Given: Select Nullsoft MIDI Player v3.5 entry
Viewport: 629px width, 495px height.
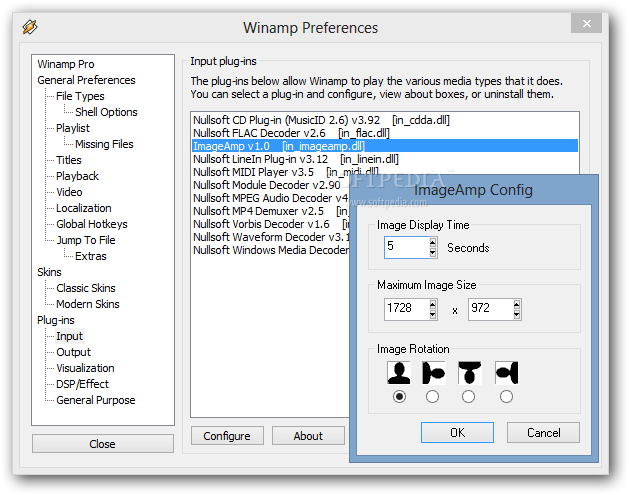Looking at the screenshot, I should tap(286, 172).
